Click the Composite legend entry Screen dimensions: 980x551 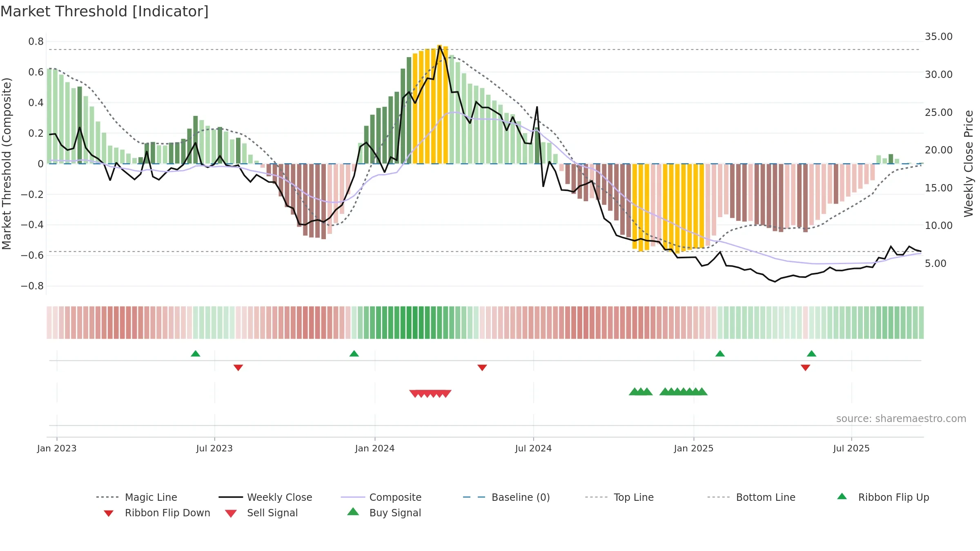click(381, 497)
